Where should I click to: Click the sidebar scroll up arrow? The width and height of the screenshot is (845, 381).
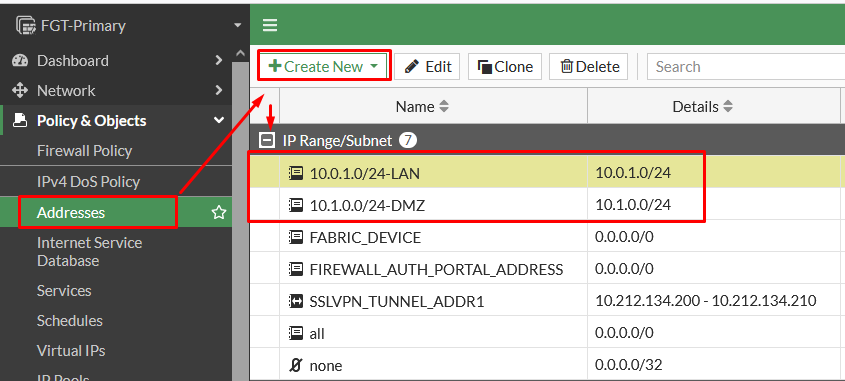coord(240,52)
